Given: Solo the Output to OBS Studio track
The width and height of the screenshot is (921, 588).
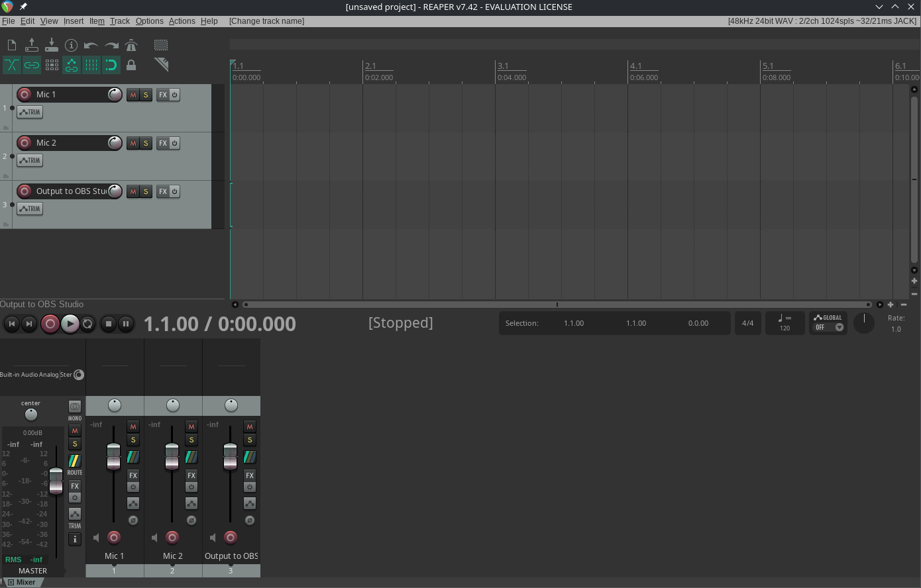Looking at the screenshot, I should click(x=146, y=191).
